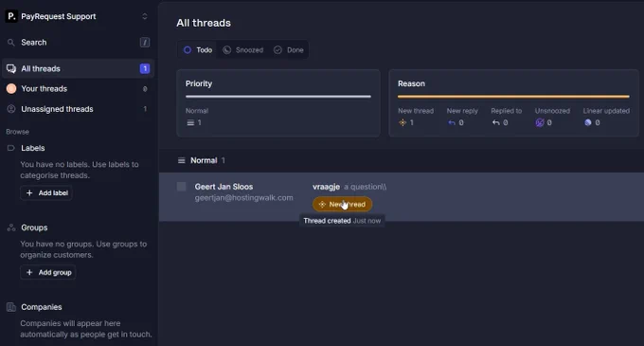644x346 pixels.
Task: Click the "a question" thread preview text
Action: click(x=366, y=187)
